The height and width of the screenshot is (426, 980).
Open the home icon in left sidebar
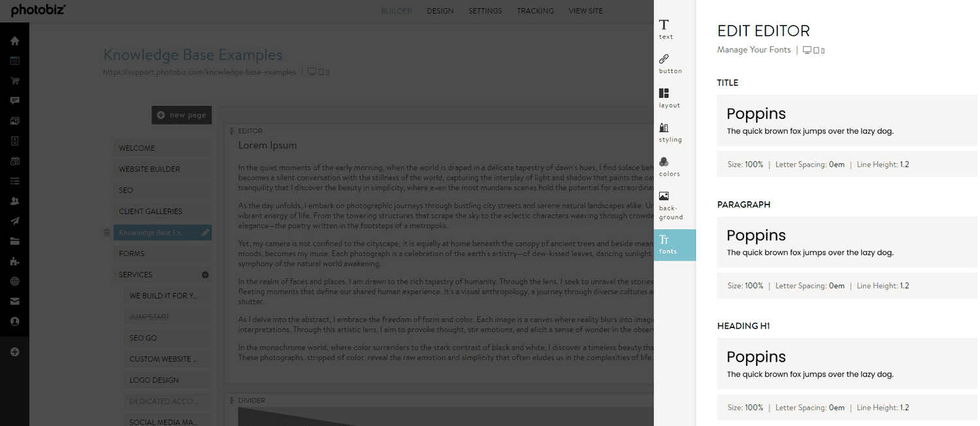[x=14, y=40]
